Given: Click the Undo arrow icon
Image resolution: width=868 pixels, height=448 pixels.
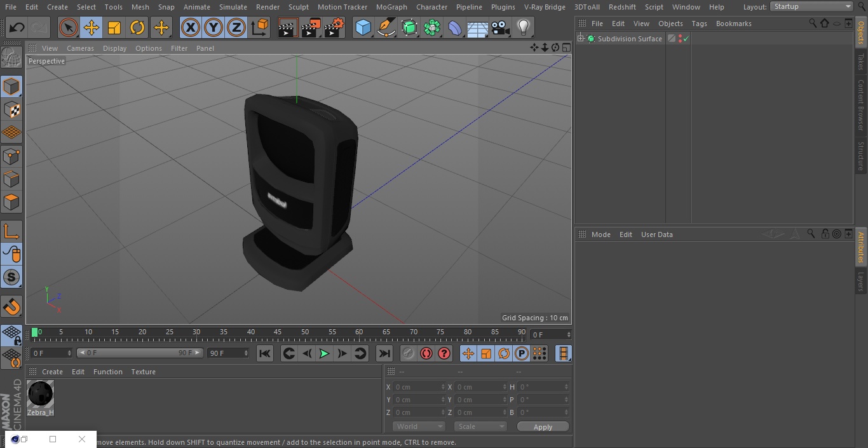Looking at the screenshot, I should pos(17,27).
